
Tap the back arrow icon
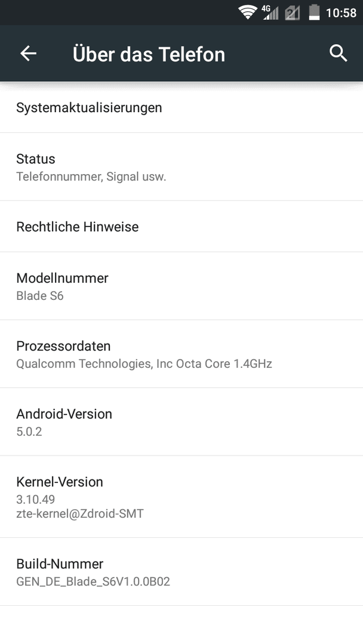point(29,54)
